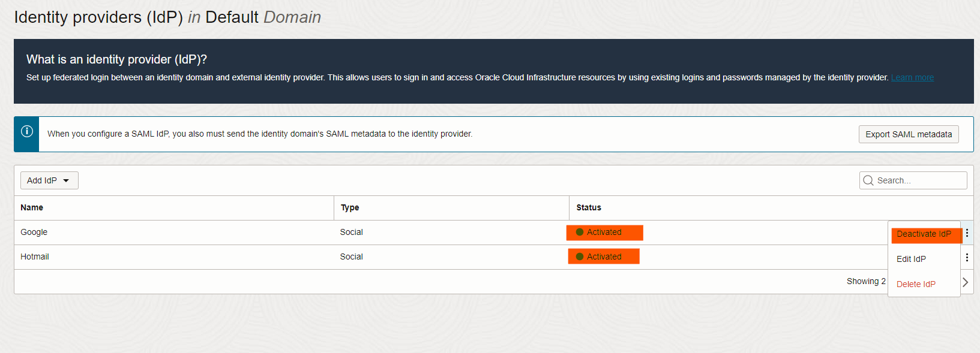Viewport: 980px width, 353px height.
Task: Open the Google identity provider entry
Action: 34,233
